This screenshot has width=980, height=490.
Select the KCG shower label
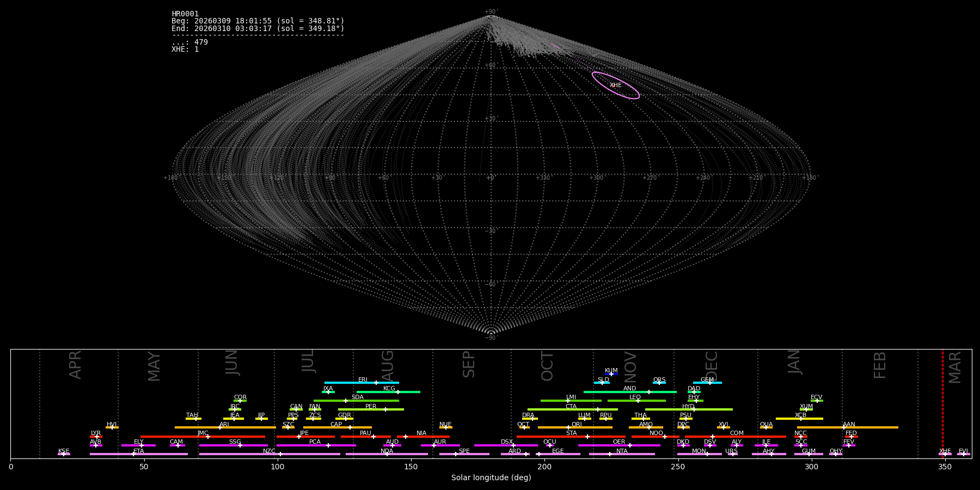[389, 389]
